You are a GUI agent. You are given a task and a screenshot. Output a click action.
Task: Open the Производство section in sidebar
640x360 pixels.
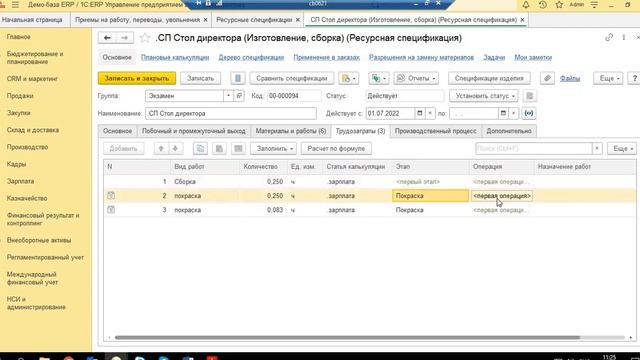(x=27, y=147)
